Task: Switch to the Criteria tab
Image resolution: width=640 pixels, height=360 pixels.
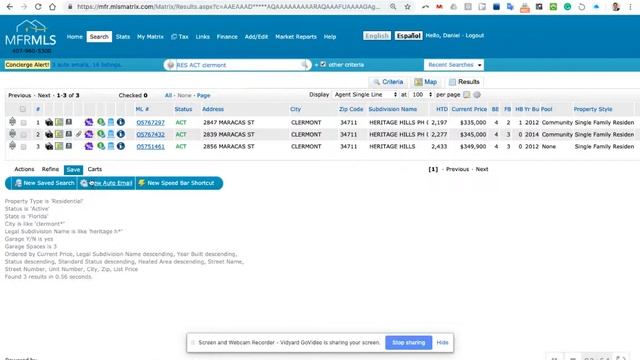Action: [x=388, y=82]
